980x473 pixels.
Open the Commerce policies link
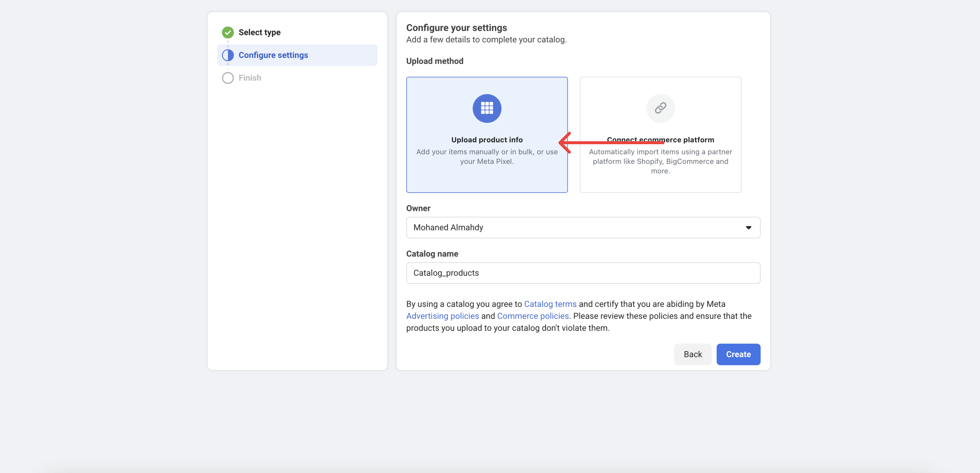pos(532,316)
